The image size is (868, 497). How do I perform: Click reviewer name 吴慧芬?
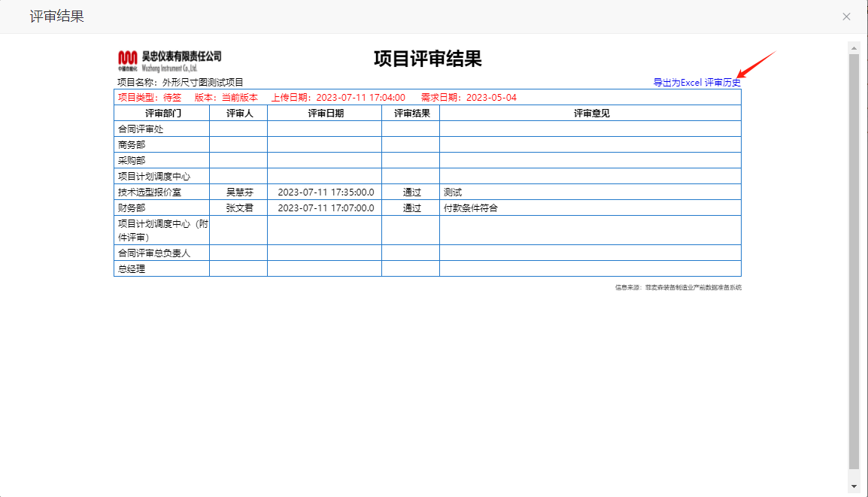point(239,192)
